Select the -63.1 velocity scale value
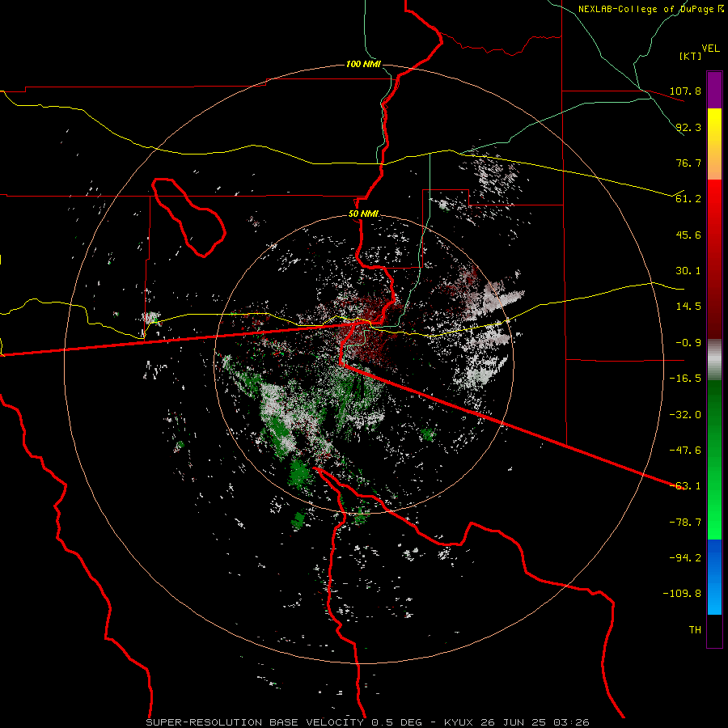 [686, 486]
